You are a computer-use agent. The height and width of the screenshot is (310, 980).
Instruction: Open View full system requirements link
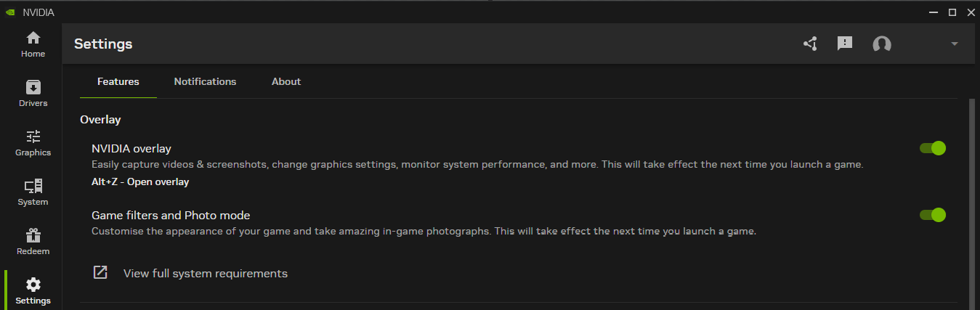tap(206, 274)
